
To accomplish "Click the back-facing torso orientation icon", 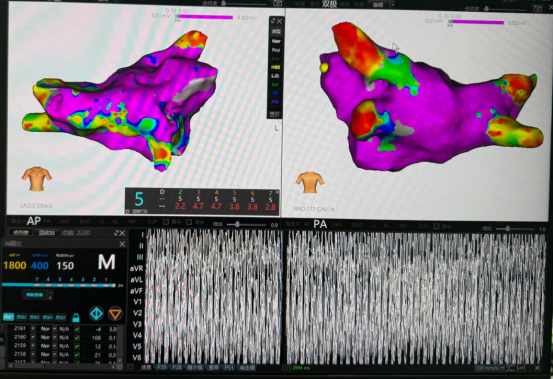I will click(x=310, y=182).
